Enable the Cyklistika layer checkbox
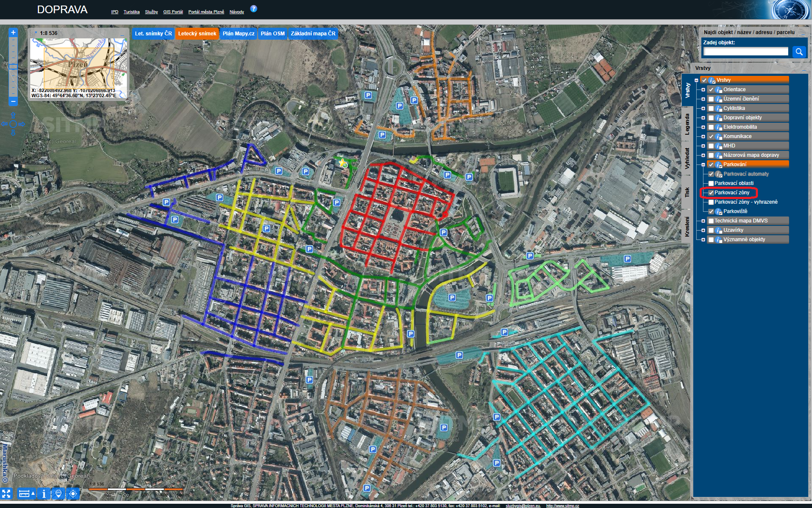This screenshot has width=812, height=508. [x=711, y=108]
